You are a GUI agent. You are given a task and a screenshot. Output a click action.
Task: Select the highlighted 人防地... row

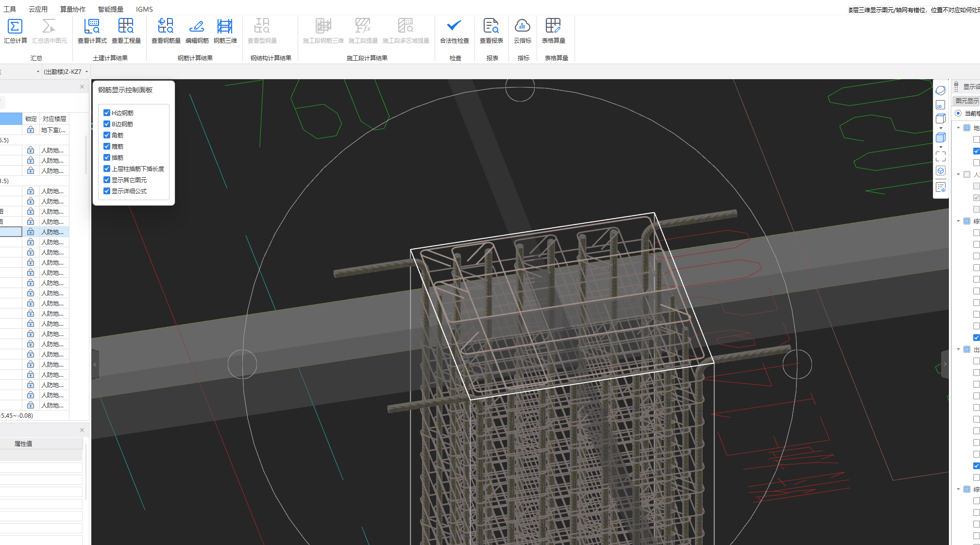pyautogui.click(x=34, y=232)
